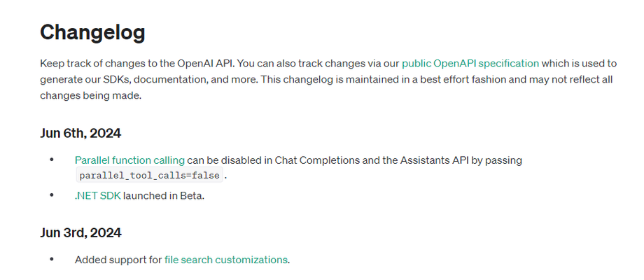Click the bullet before Added support for
The width and height of the screenshot is (644, 280).
[52, 259]
